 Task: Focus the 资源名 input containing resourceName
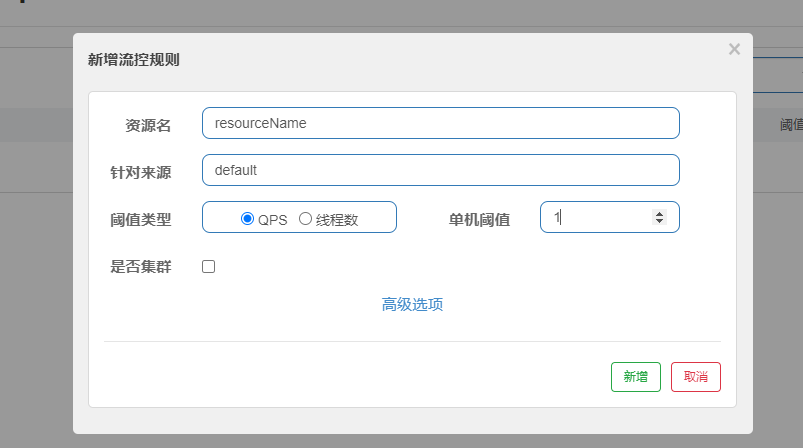(440, 123)
